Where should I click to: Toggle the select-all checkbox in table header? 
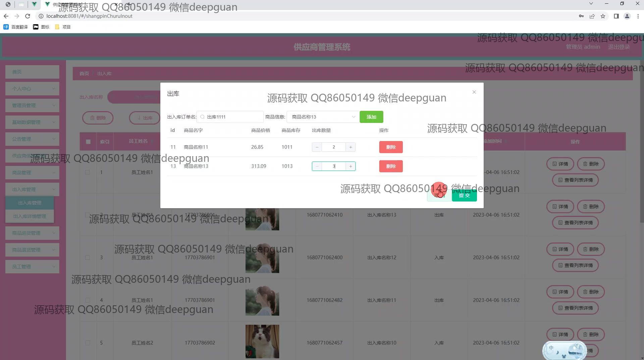[x=88, y=142]
